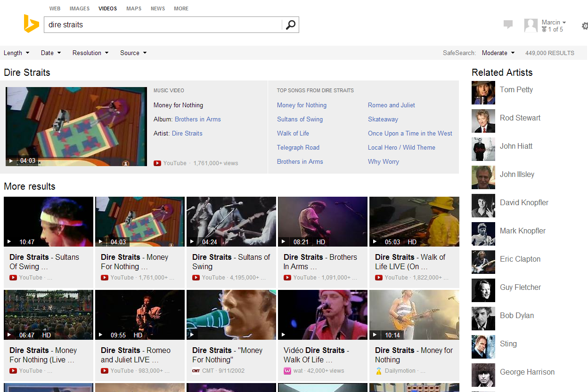The image size is (588, 392).
Task: Open Romeo and Juliet top song
Action: tap(392, 105)
